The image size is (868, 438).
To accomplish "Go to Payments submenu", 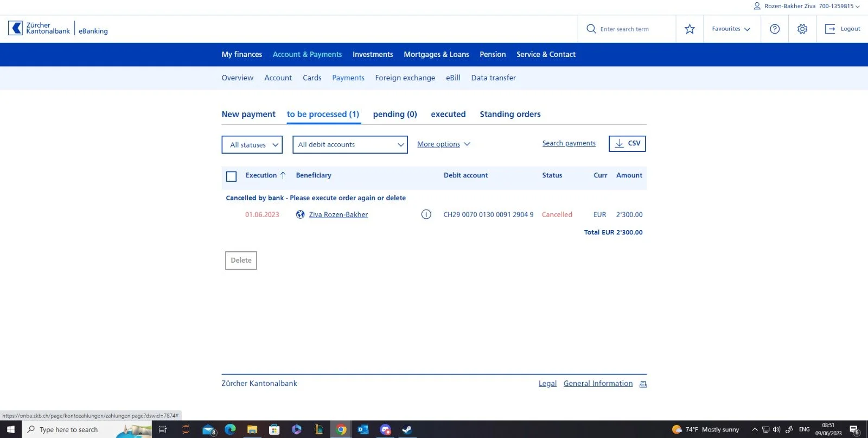I will point(348,78).
